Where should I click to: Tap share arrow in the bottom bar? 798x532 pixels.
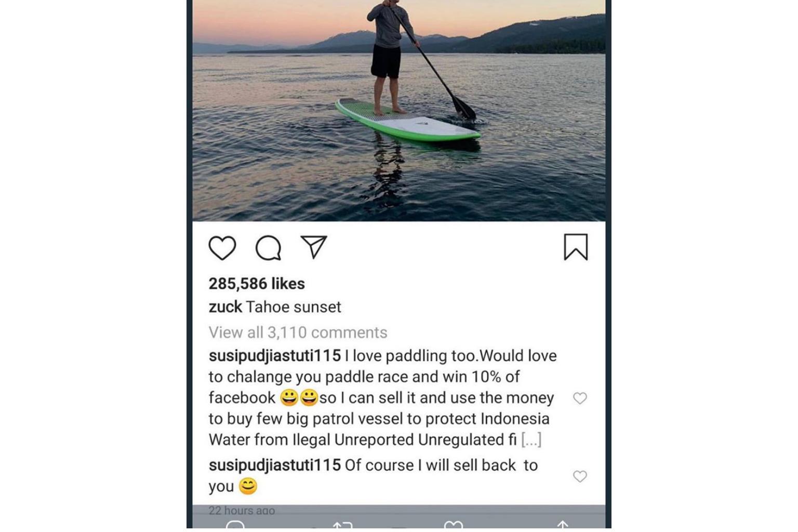pyautogui.click(x=563, y=526)
